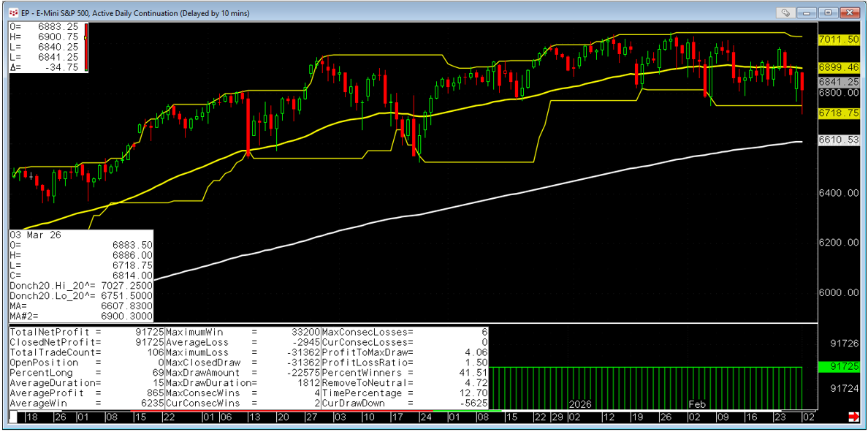Click the 2026 year marker on time axis
The width and height of the screenshot is (868, 432).
point(579,403)
